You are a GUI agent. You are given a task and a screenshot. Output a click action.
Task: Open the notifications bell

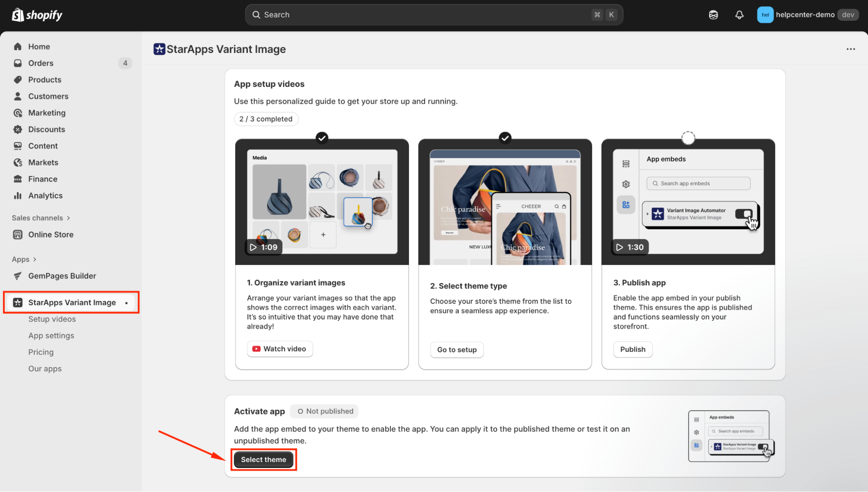click(739, 15)
